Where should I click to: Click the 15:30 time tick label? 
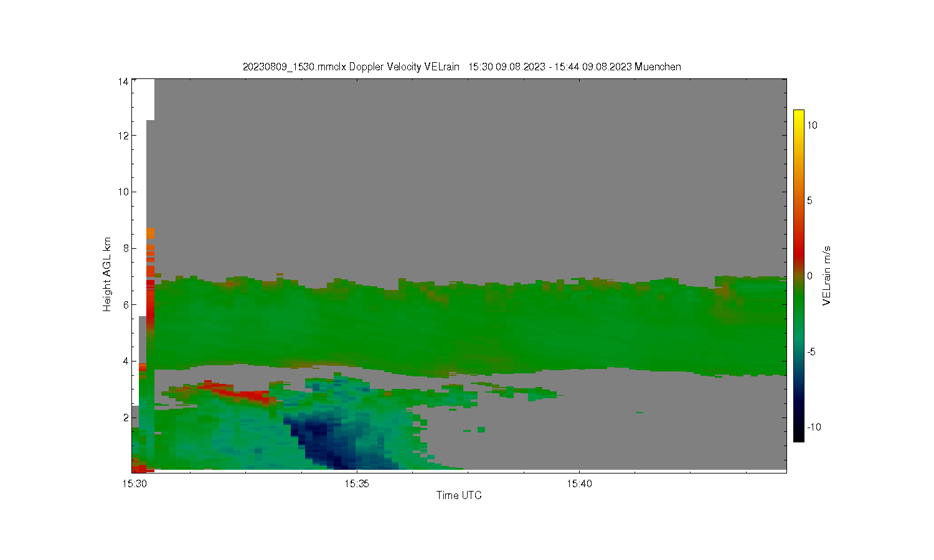[134, 483]
